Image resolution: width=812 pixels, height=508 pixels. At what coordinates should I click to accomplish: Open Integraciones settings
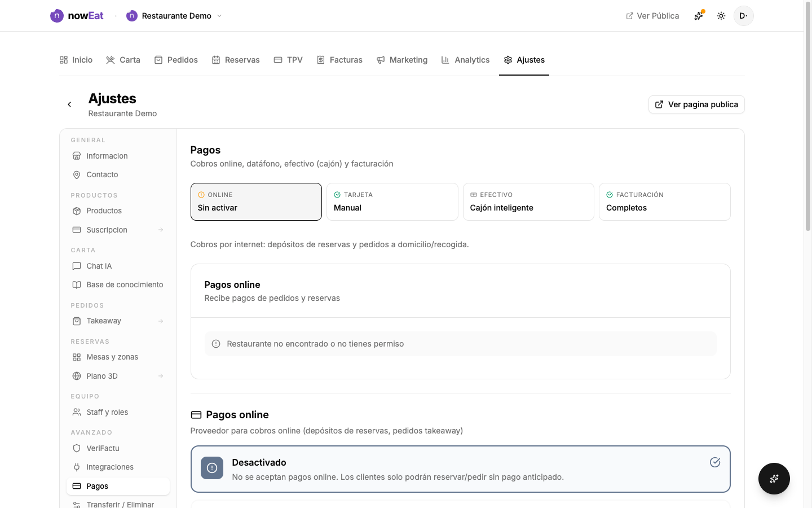point(118,467)
